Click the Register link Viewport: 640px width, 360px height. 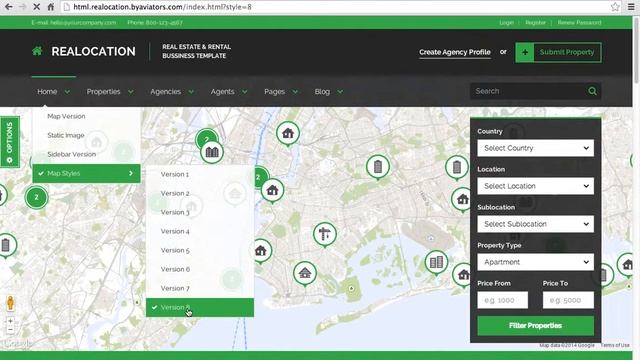point(535,22)
